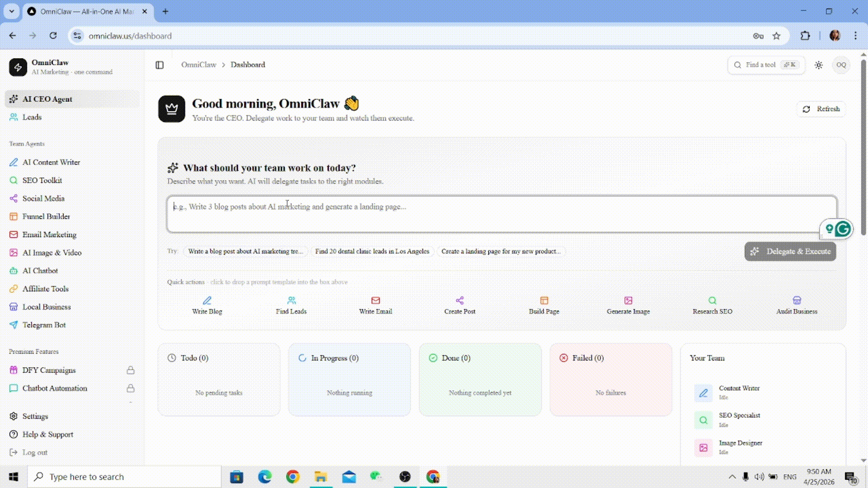Image resolution: width=868 pixels, height=488 pixels.
Task: Close the OmniClaw browser tab
Action: point(145,11)
